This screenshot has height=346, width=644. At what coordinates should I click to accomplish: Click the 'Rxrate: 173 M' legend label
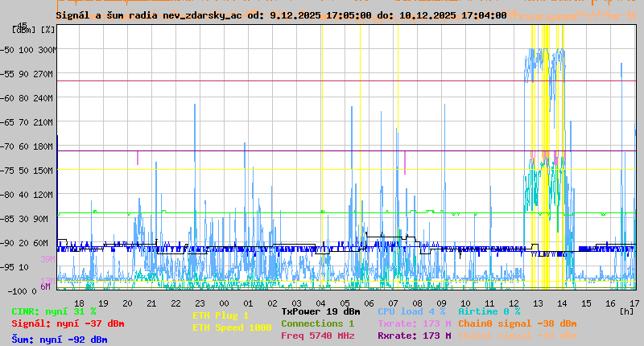[x=415, y=336]
